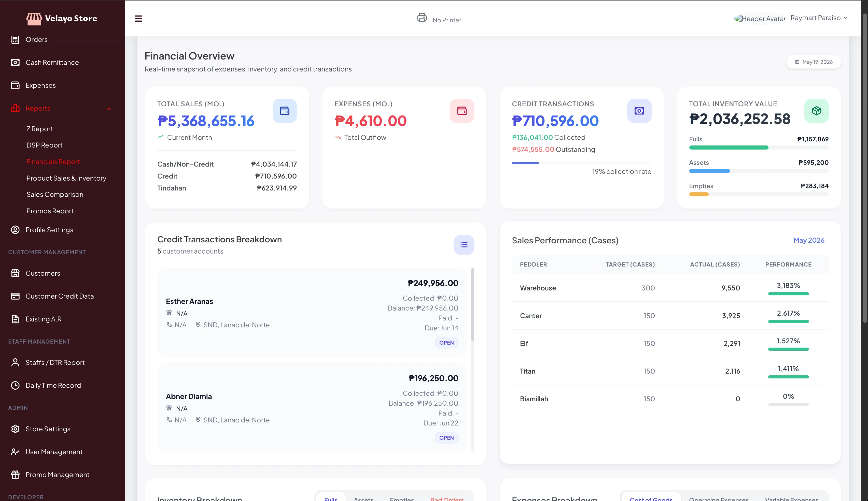Image resolution: width=868 pixels, height=501 pixels.
Task: Click the Header Avatar image
Action: point(759,19)
